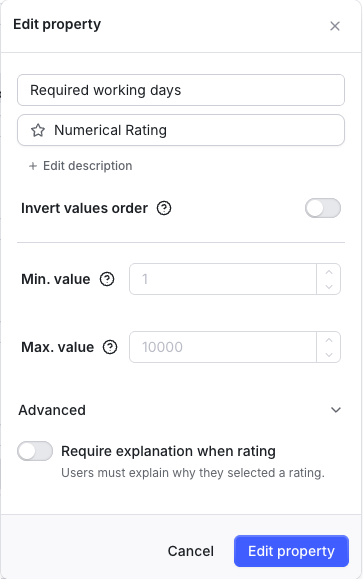Click the help icon next to Invert values order
The image size is (363, 579).
pos(164,208)
